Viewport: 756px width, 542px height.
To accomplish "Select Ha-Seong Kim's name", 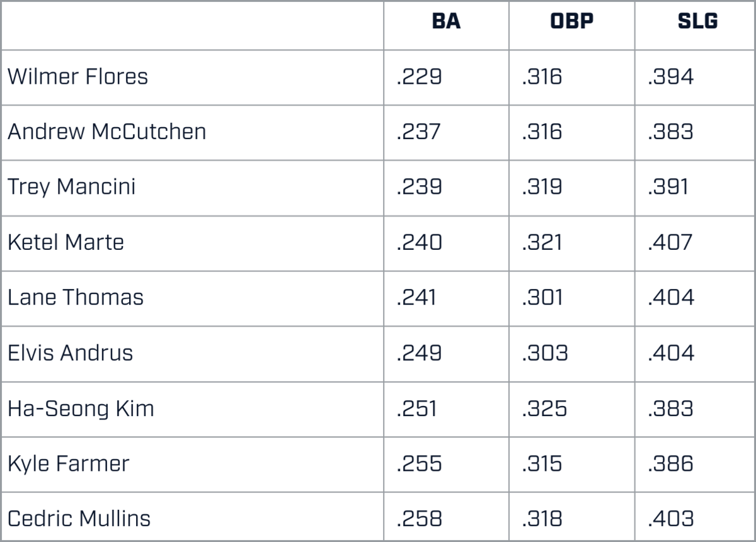I will 81,408.
